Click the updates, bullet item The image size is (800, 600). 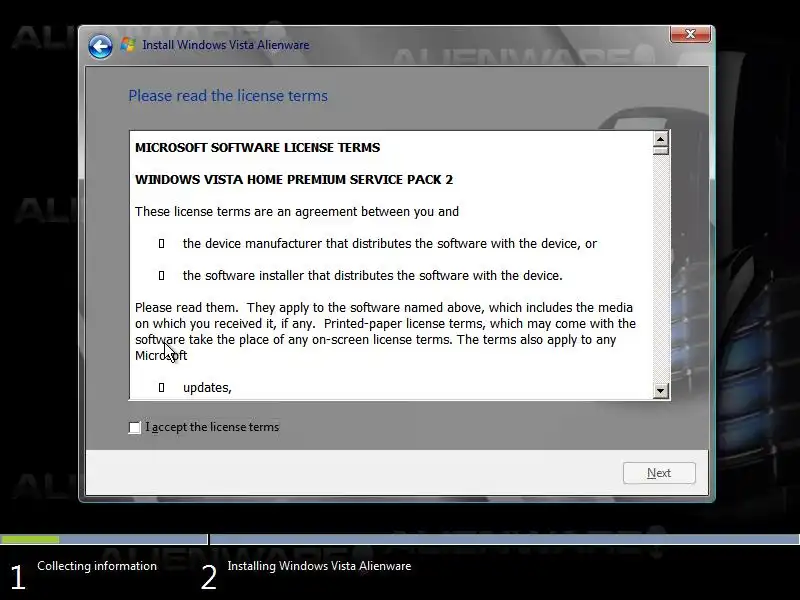coord(207,388)
